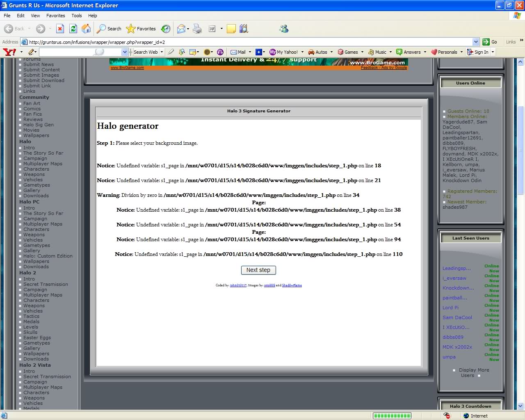Expand the Mail envelope dropdown arrow
This screenshot has width=525, height=420.
[x=188, y=29]
